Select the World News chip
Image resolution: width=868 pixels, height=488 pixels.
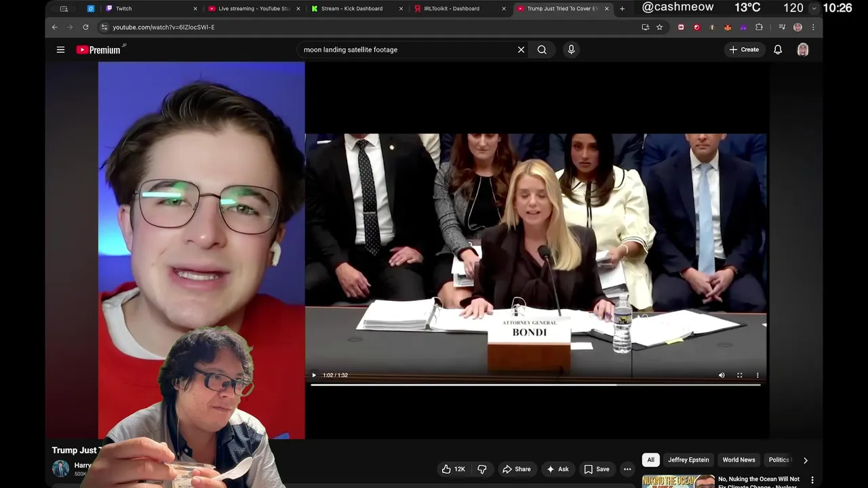[x=738, y=460]
